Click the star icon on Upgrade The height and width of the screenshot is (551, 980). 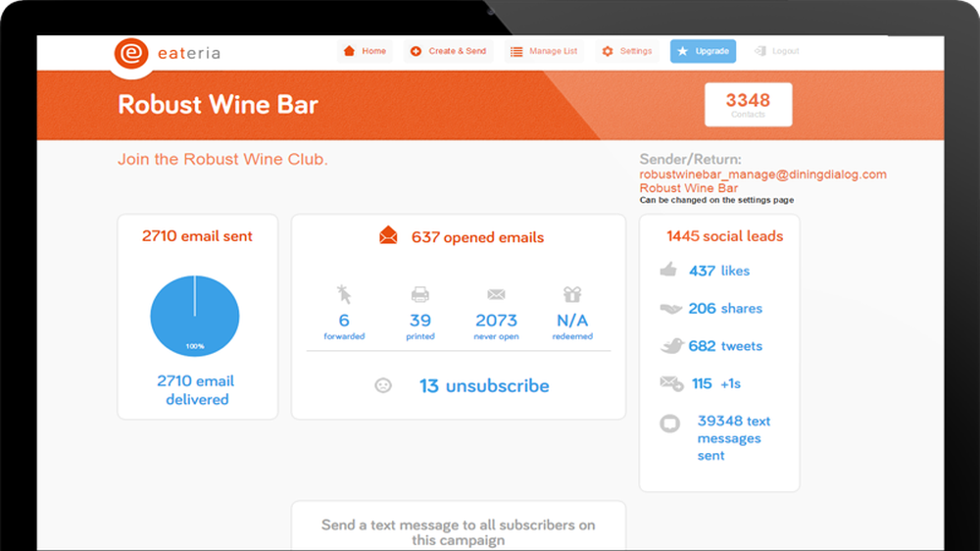(682, 51)
